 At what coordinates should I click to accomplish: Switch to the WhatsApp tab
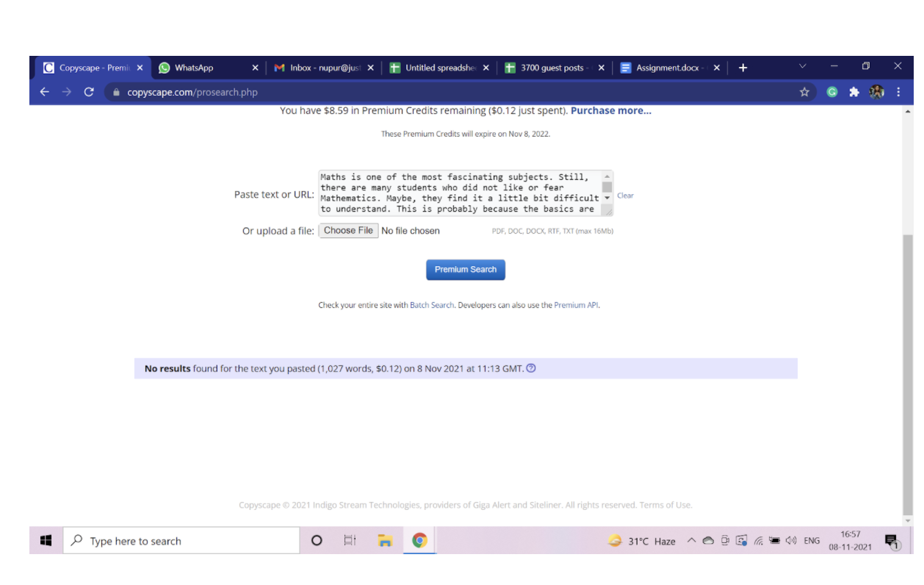[x=194, y=68]
